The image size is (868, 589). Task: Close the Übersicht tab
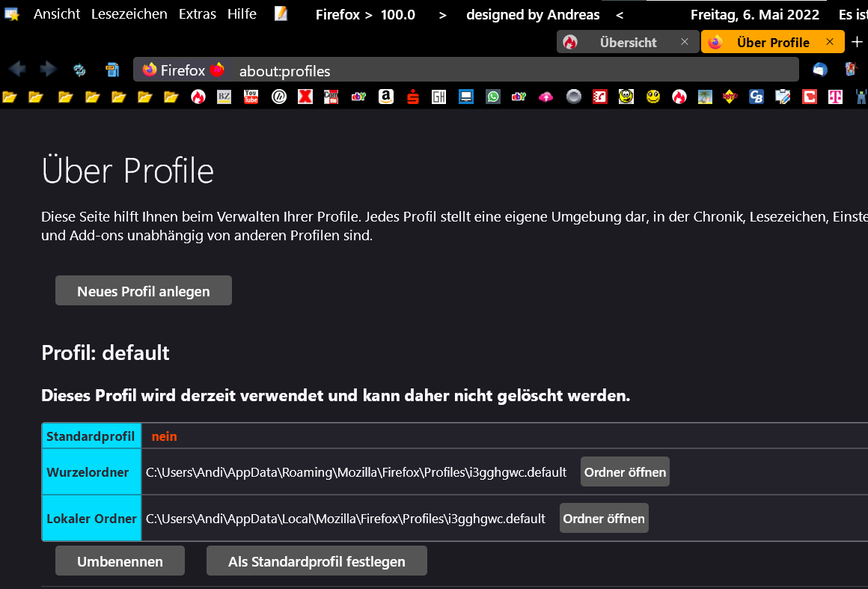point(685,42)
